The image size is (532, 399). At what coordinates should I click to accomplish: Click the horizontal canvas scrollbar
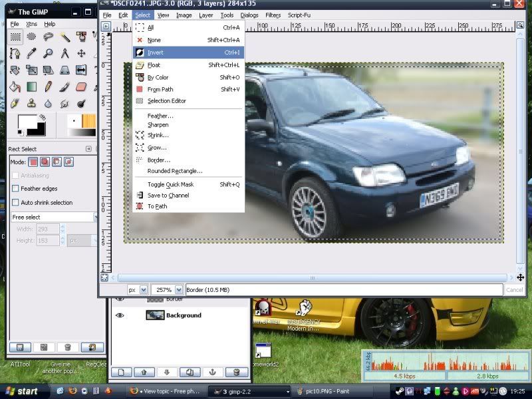point(312,277)
